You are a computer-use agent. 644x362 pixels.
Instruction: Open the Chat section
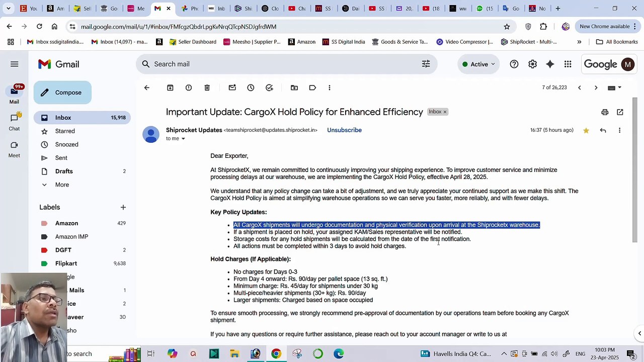14,122
